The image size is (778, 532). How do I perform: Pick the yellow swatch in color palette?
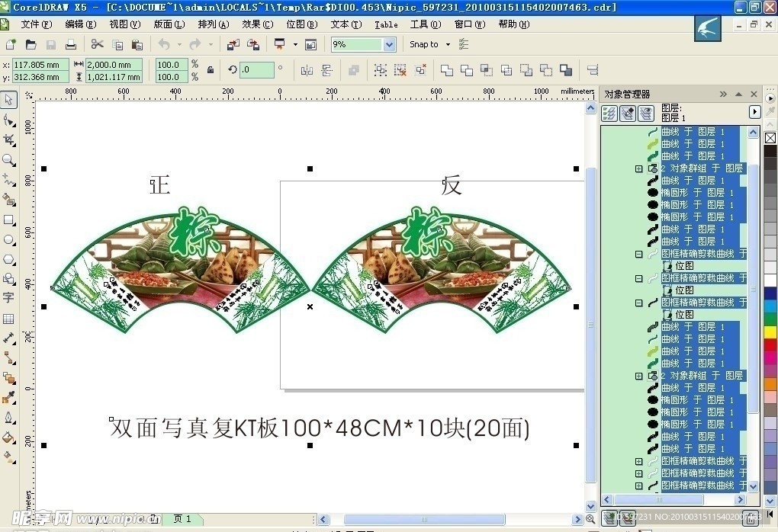click(770, 332)
